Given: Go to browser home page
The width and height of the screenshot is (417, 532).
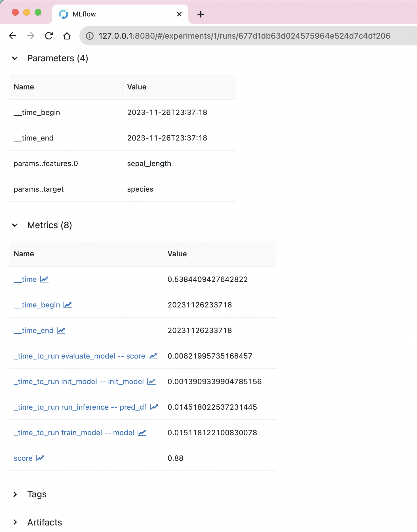Looking at the screenshot, I should coord(67,36).
